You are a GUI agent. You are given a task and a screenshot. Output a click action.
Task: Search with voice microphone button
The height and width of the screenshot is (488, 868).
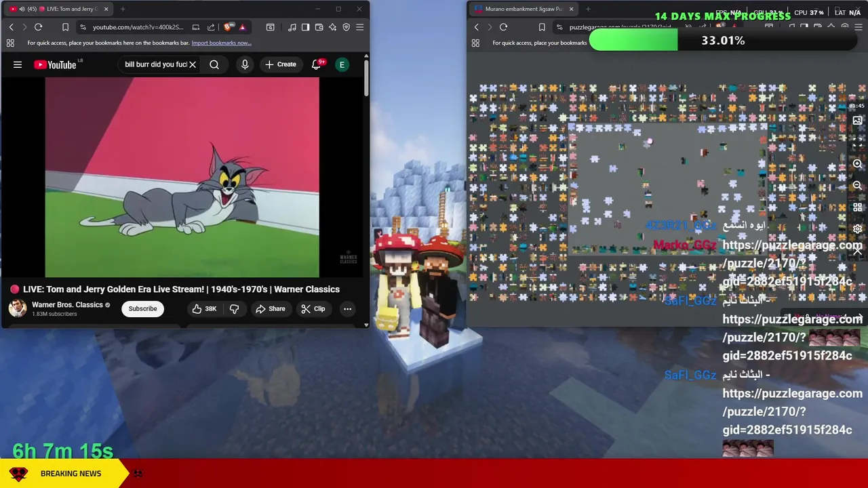(x=245, y=64)
